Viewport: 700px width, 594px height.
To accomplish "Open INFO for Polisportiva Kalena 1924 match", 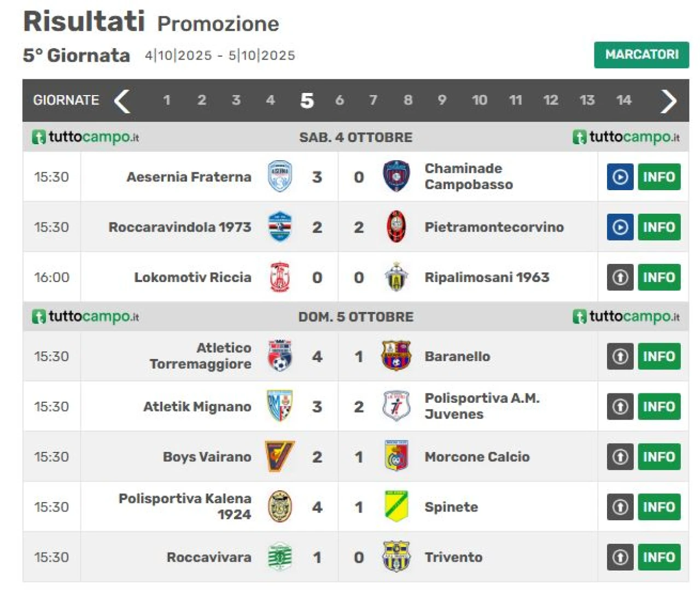I will (659, 507).
